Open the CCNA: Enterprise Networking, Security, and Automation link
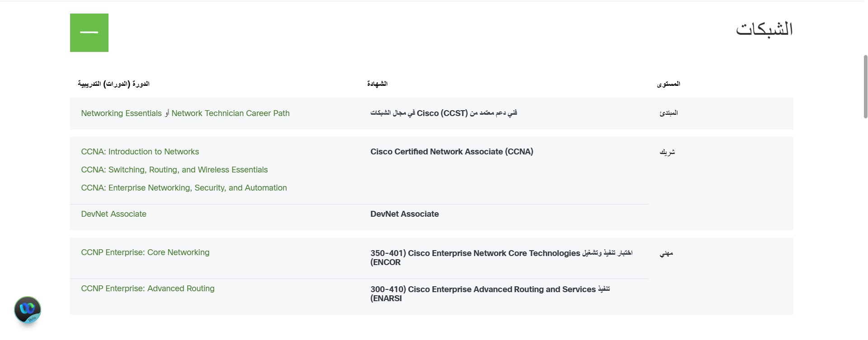 [184, 188]
